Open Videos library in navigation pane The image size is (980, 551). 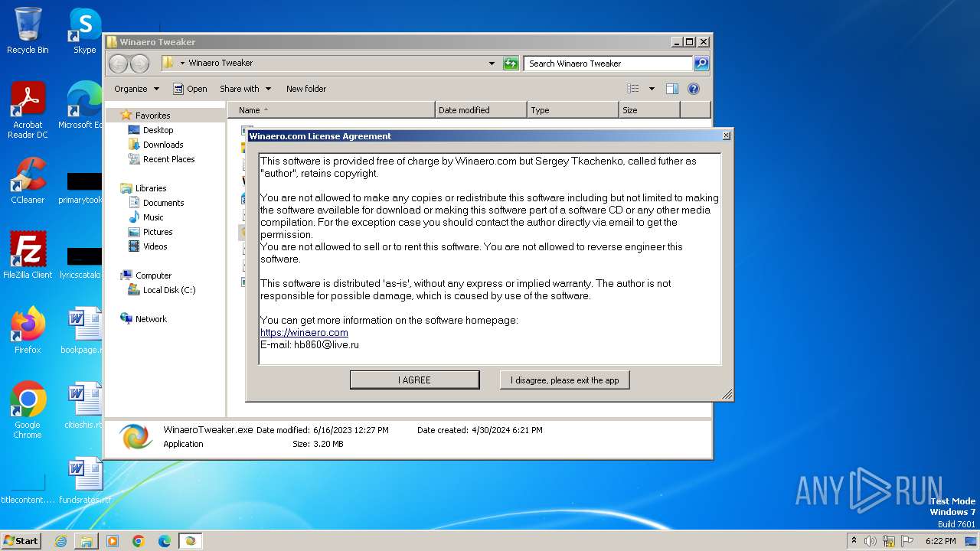pos(155,246)
